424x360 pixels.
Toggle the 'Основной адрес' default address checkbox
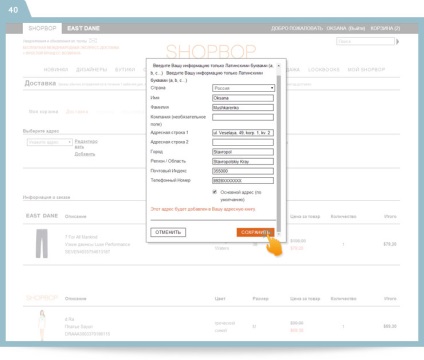pos(215,192)
